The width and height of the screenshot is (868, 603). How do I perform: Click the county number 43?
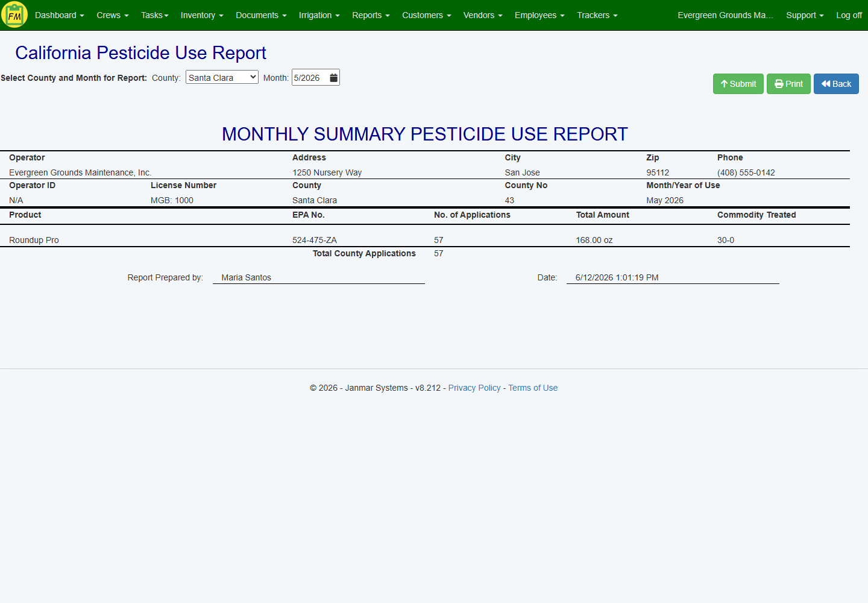click(x=509, y=200)
